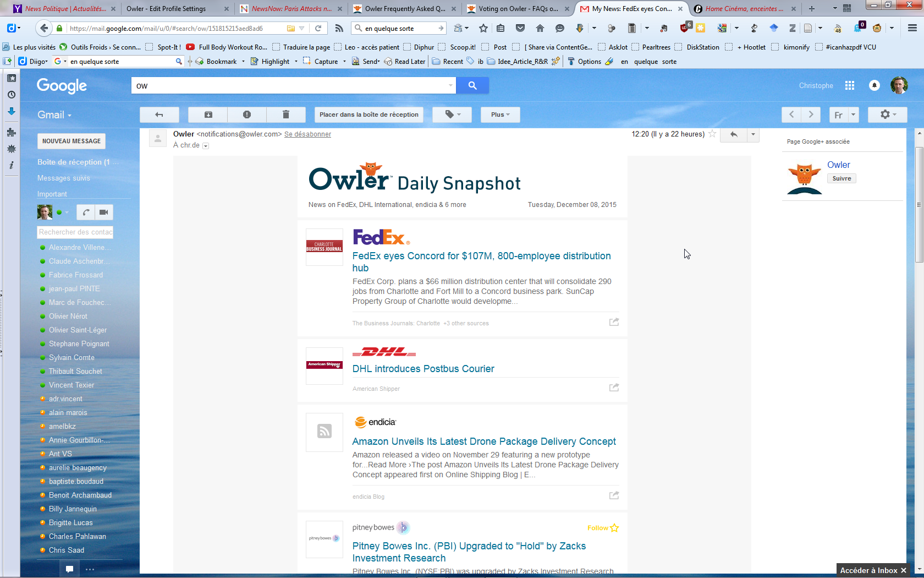Click the blue Gmail search button
The height and width of the screenshot is (578, 924).
472,85
